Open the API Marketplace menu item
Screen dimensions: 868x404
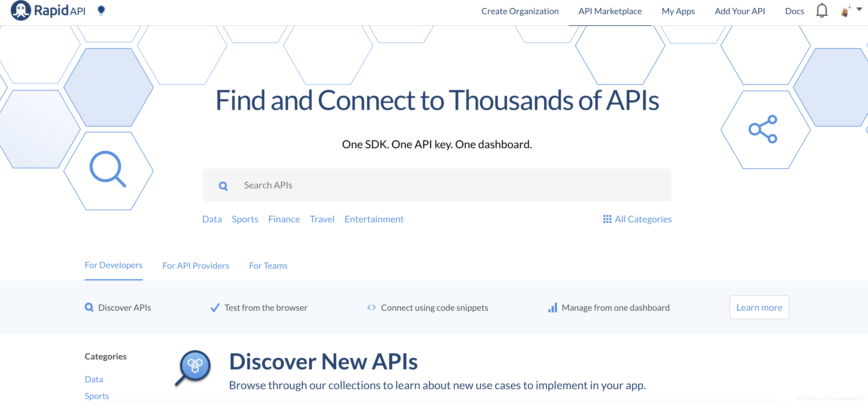coord(610,11)
